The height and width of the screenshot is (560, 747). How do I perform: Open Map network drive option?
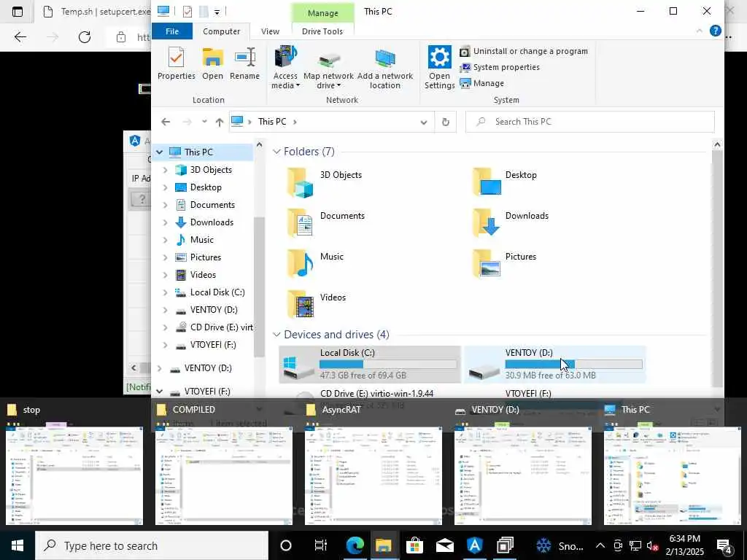(x=328, y=67)
